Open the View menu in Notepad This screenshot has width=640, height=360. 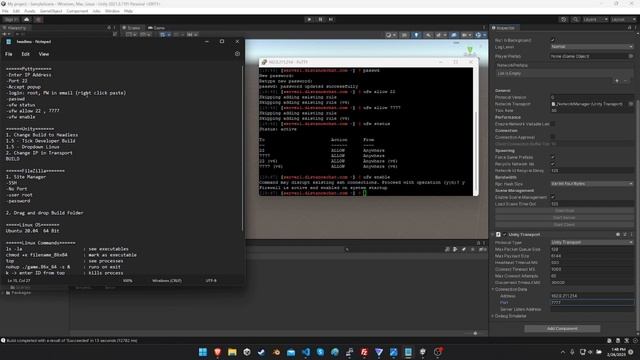click(44, 54)
